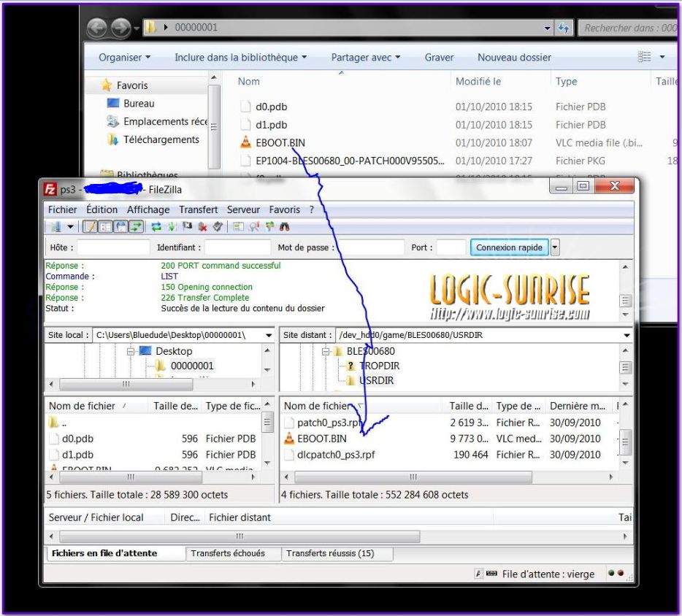
Task: Click the process transfer queue icon
Action: coord(172,226)
